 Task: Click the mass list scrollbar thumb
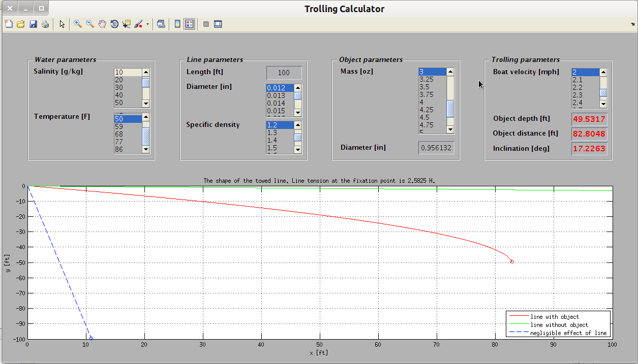point(450,108)
